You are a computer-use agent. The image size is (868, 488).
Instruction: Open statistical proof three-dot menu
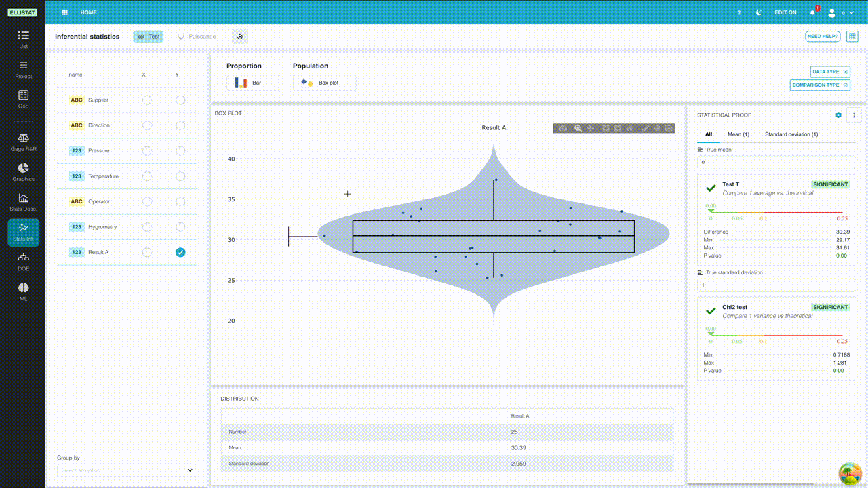click(x=854, y=115)
